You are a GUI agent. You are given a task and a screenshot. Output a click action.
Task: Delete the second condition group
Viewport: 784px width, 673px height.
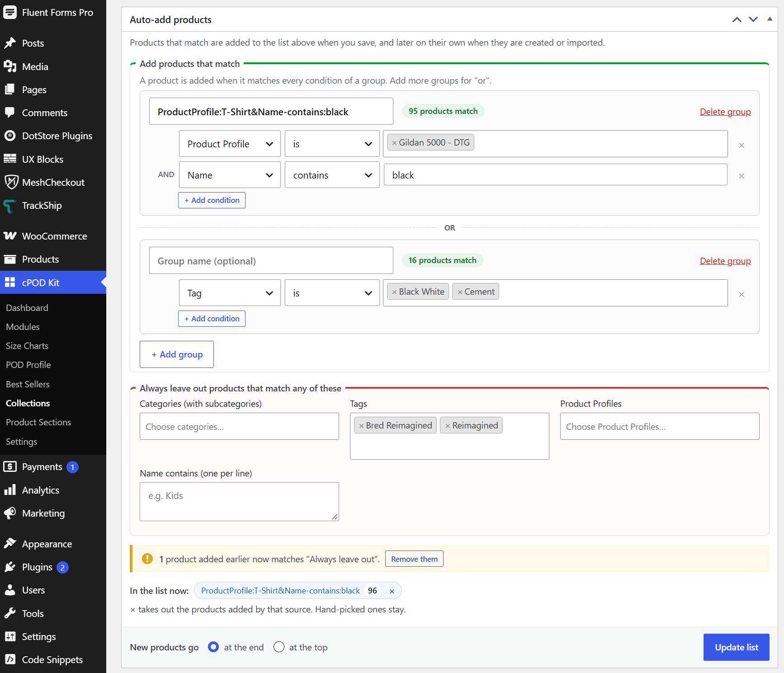click(x=725, y=261)
